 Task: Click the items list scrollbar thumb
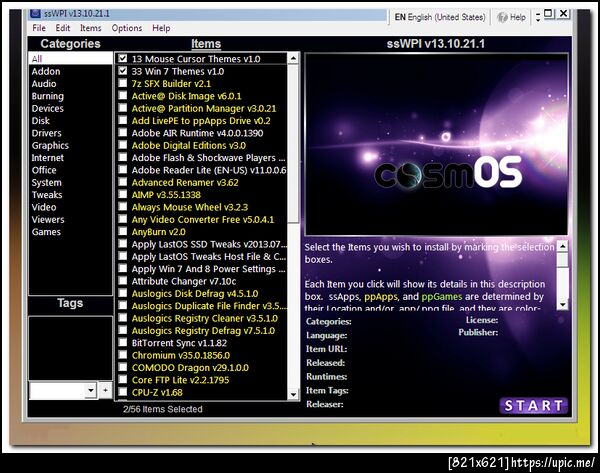coord(293,144)
